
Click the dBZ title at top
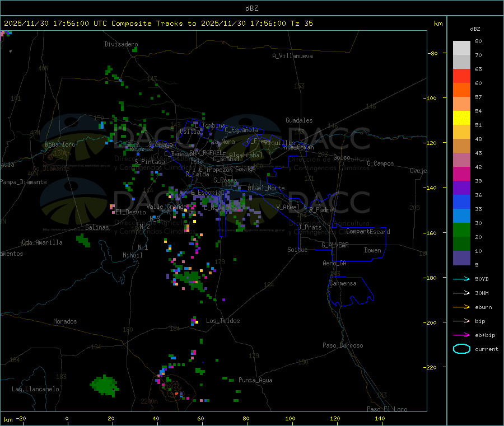pyautogui.click(x=251, y=8)
